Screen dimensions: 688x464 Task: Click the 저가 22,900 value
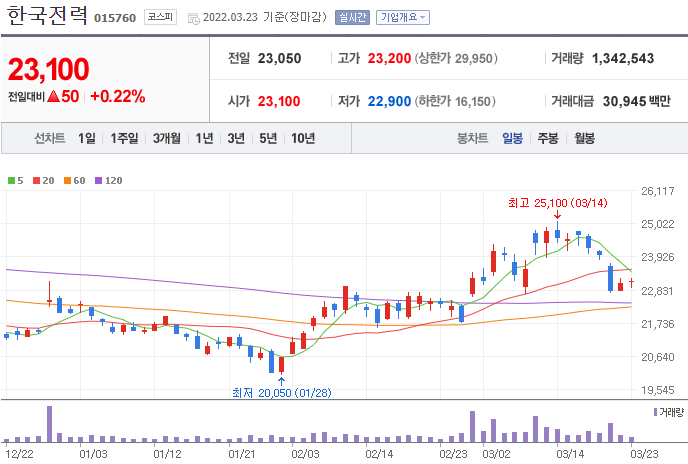pos(389,101)
